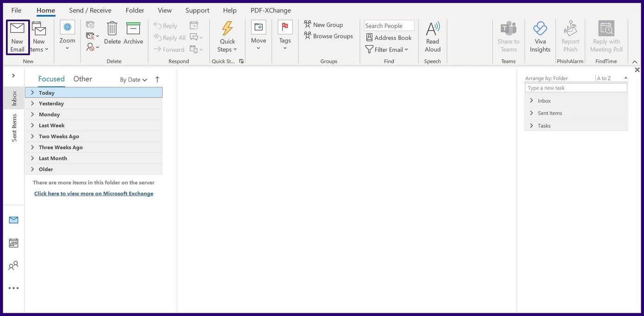The width and height of the screenshot is (644, 316).
Task: Open the New Items dropdown
Action: point(39,37)
